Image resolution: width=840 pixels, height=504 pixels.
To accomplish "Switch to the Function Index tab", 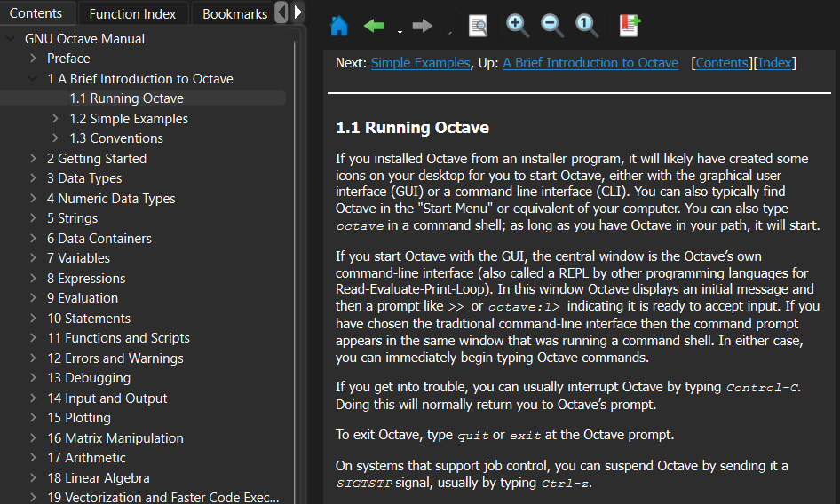I will (x=132, y=13).
